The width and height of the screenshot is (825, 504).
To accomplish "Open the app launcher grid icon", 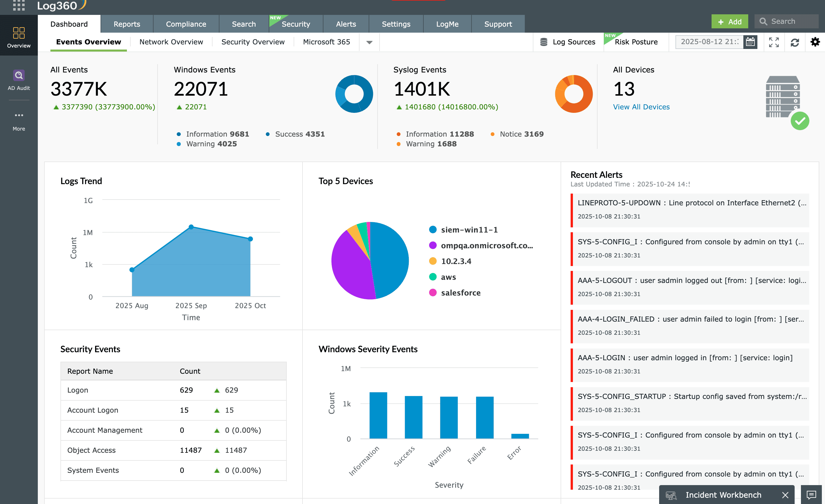I will (19, 6).
